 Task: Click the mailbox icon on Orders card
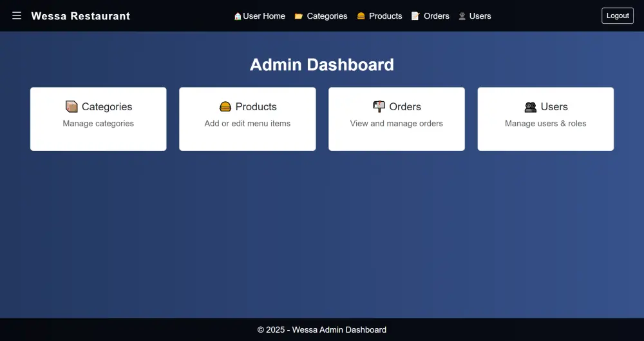pyautogui.click(x=379, y=106)
